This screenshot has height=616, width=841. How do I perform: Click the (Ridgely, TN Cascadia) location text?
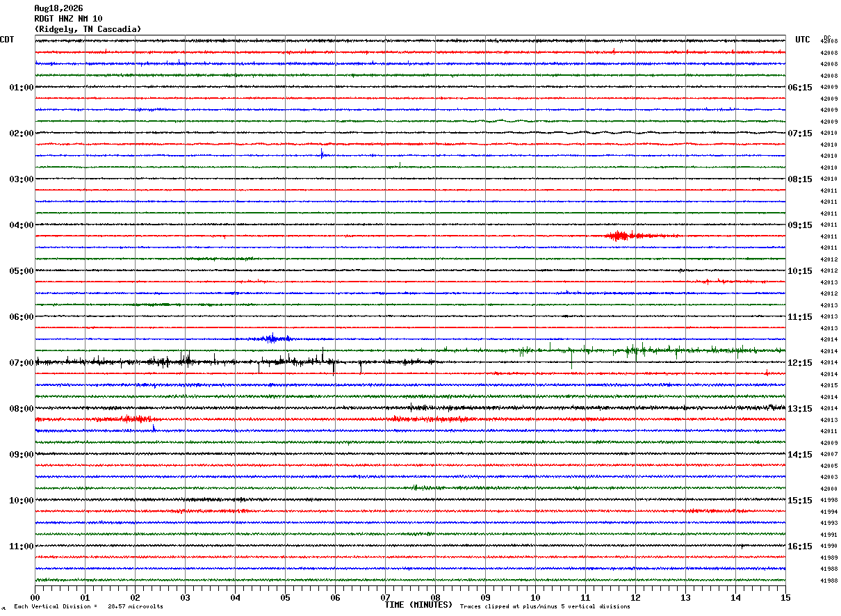coord(88,29)
